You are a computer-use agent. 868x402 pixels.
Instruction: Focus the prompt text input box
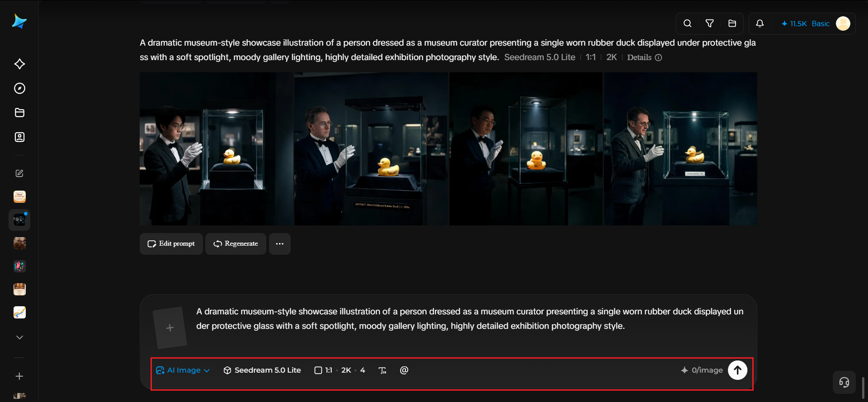[470, 319]
